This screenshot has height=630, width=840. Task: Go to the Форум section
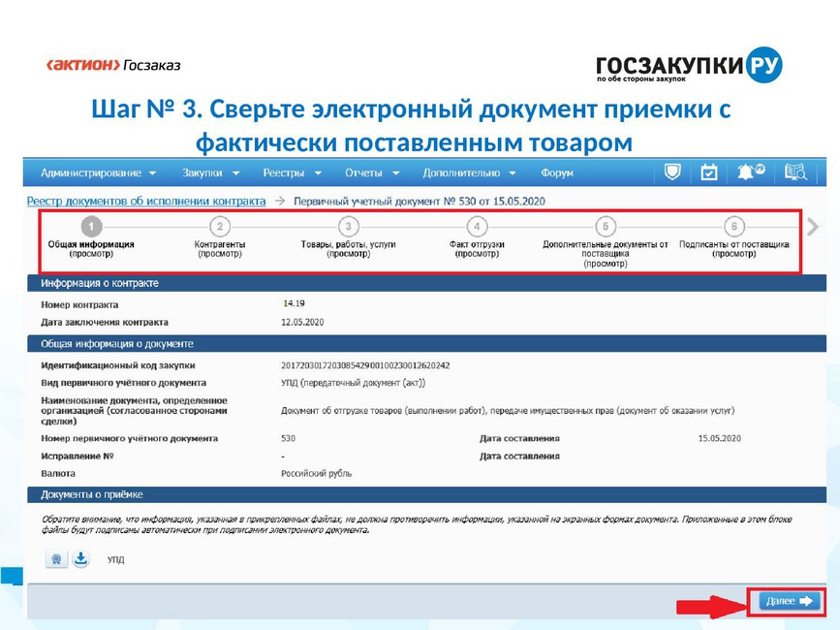point(556,173)
